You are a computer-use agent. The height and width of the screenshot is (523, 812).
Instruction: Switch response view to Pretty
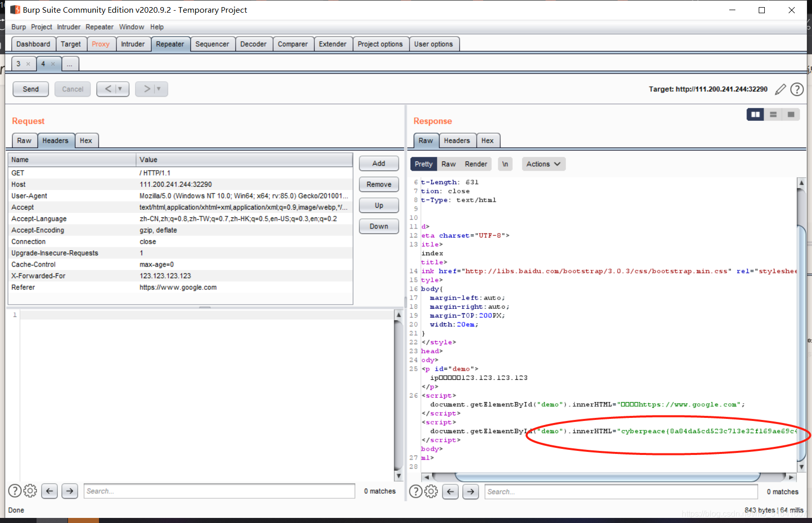423,164
